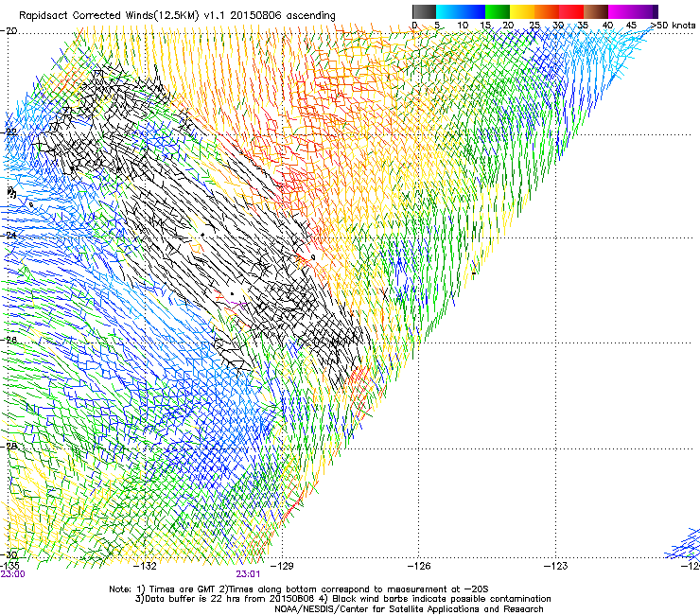Click the legend label '10'
Screen dimensions: 700x615
(463, 26)
